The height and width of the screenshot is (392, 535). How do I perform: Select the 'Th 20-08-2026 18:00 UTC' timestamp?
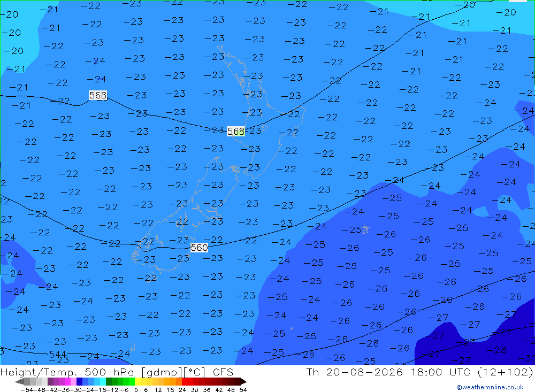[388, 372]
